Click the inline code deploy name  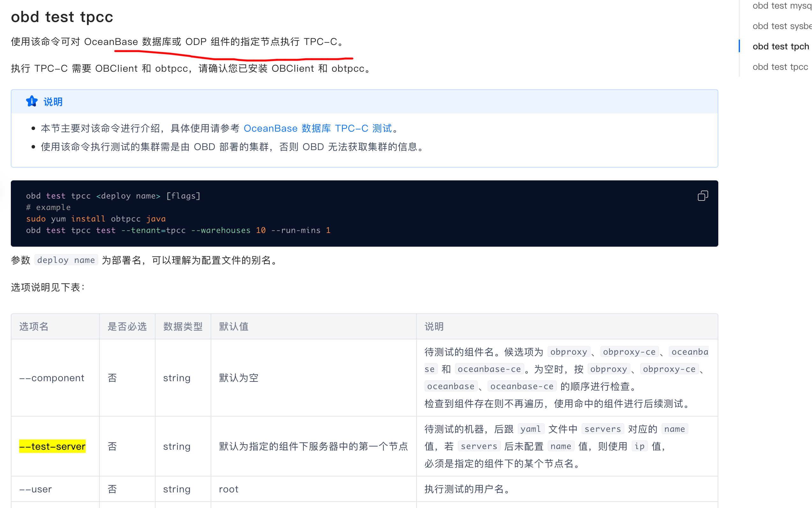pyautogui.click(x=66, y=260)
